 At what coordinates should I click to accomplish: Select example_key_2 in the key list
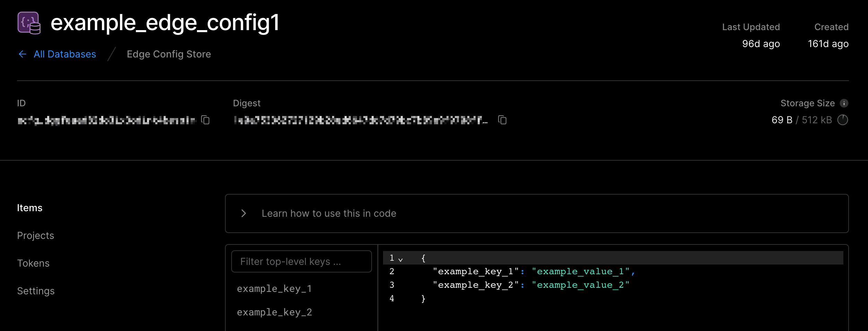point(274,312)
